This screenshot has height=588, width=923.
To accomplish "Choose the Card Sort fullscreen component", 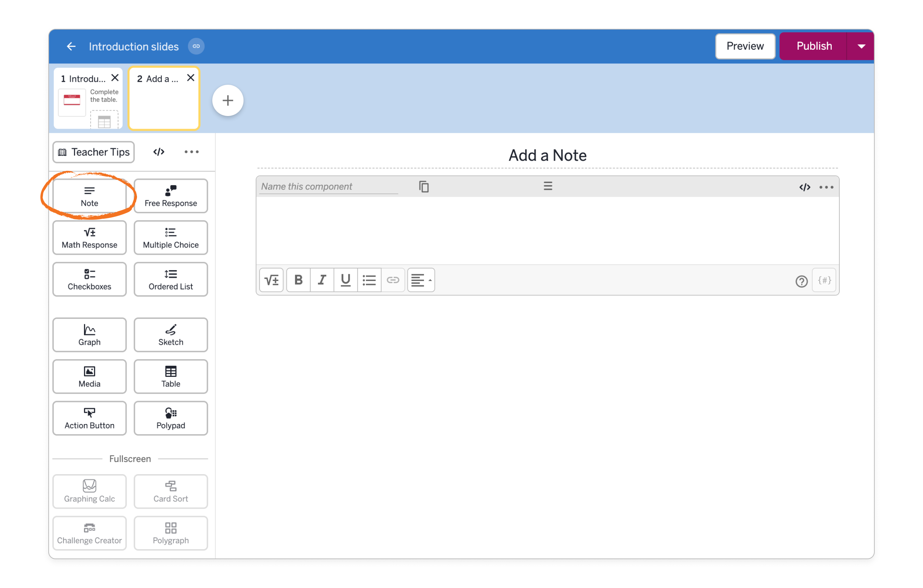I will pos(171,492).
